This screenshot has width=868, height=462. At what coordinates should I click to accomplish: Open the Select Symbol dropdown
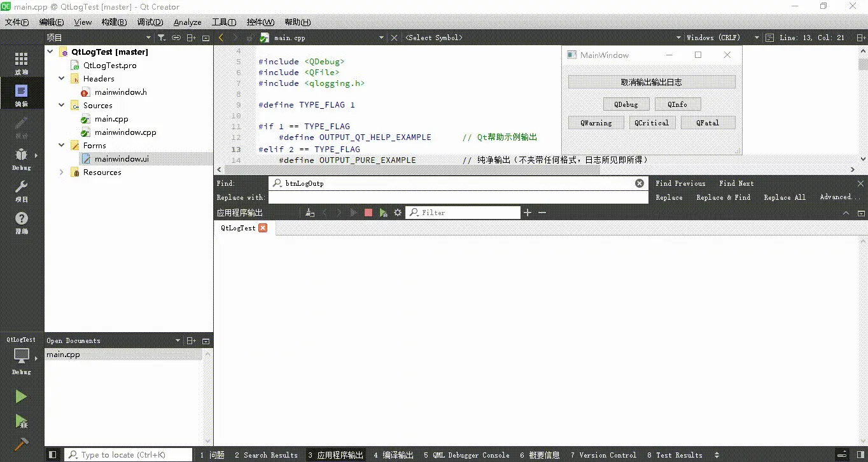pos(542,38)
